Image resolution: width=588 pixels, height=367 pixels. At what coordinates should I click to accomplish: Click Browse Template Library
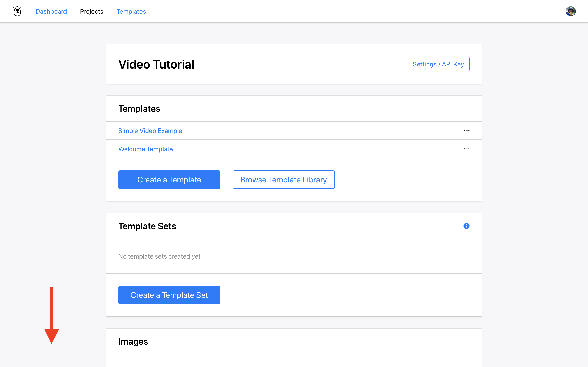tap(283, 180)
